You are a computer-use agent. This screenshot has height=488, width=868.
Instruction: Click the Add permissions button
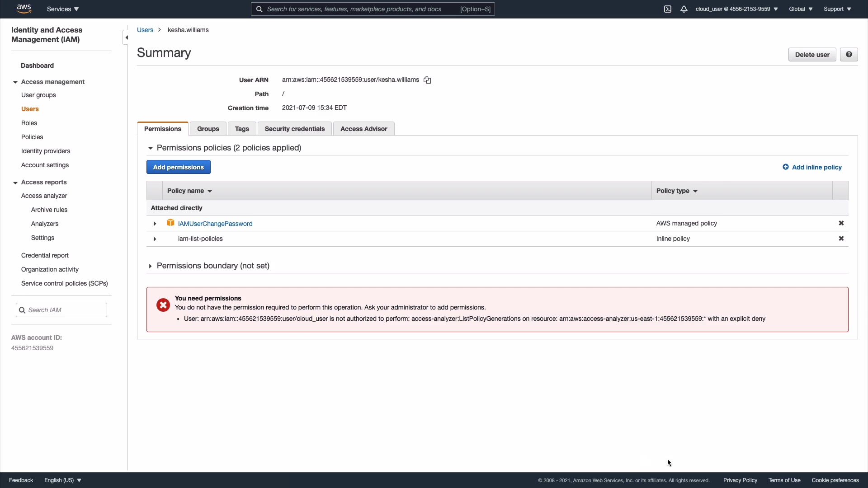(178, 167)
